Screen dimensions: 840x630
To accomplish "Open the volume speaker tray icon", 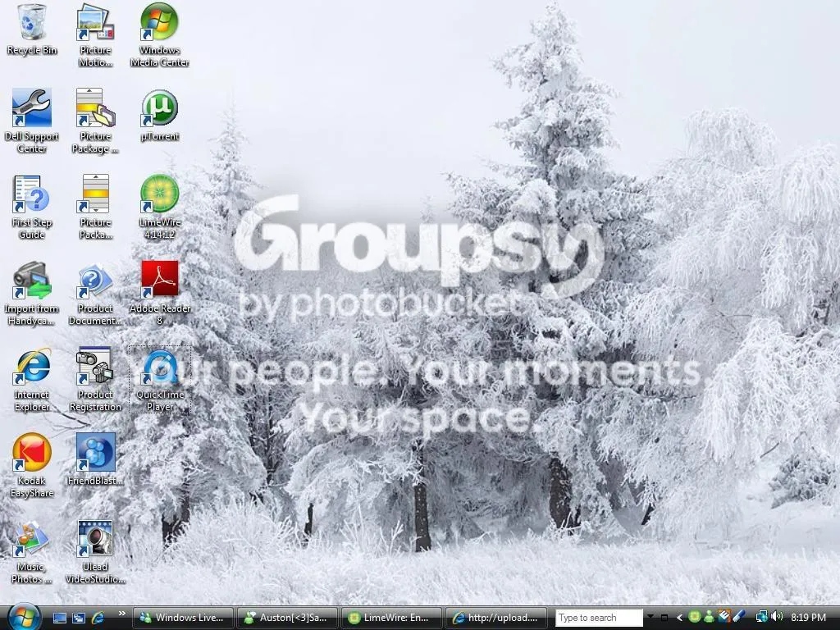I will click(x=778, y=617).
